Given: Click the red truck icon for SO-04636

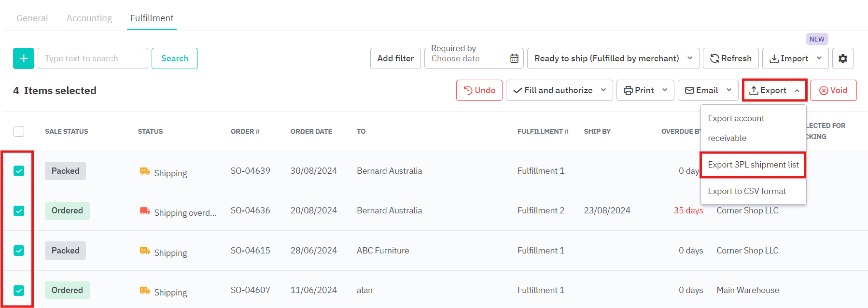Looking at the screenshot, I should [144, 211].
